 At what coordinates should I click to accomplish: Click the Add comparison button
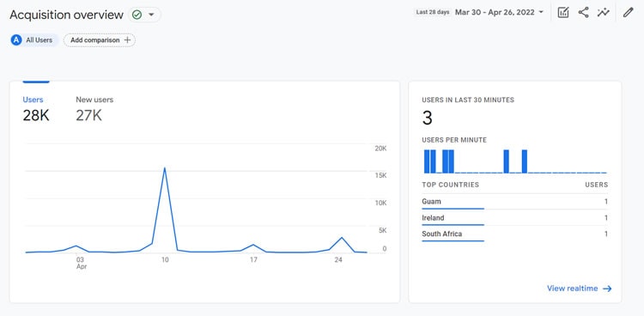(x=100, y=40)
